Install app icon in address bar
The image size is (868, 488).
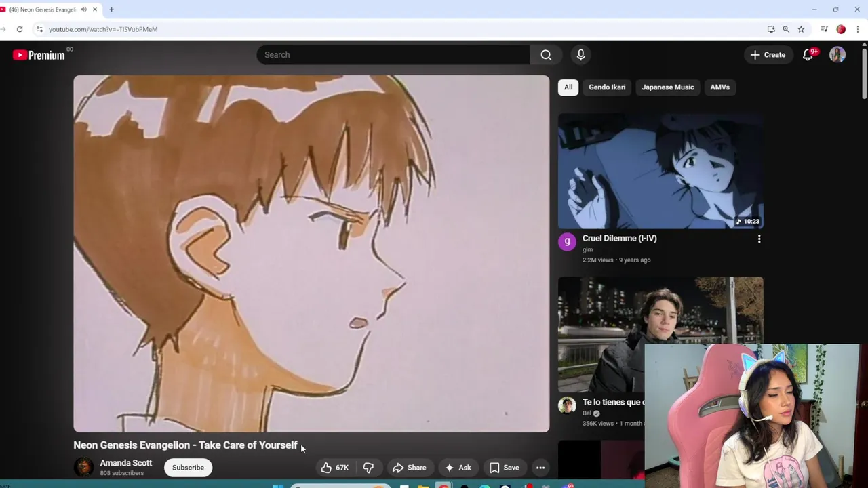coord(771,29)
